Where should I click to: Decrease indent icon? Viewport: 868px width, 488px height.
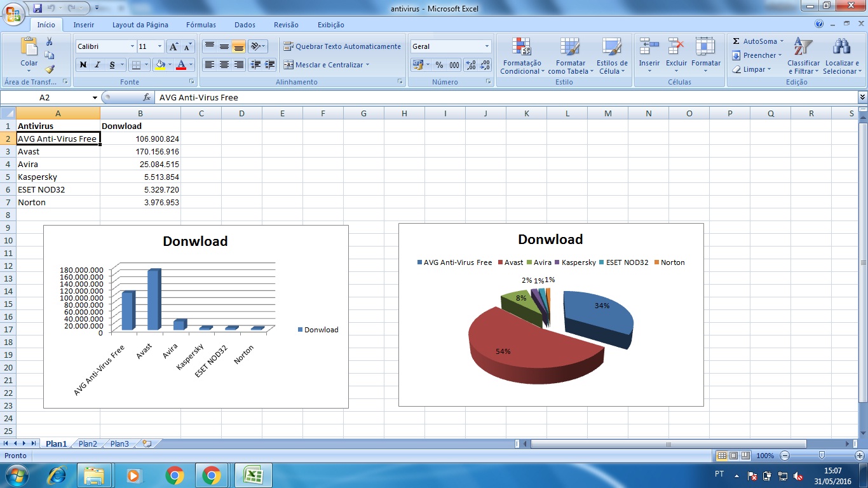tap(255, 65)
